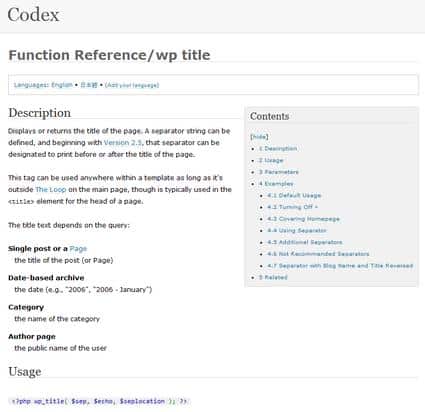This screenshot has width=425, height=412.
Task: Click the Author page definition term
Action: (32, 337)
